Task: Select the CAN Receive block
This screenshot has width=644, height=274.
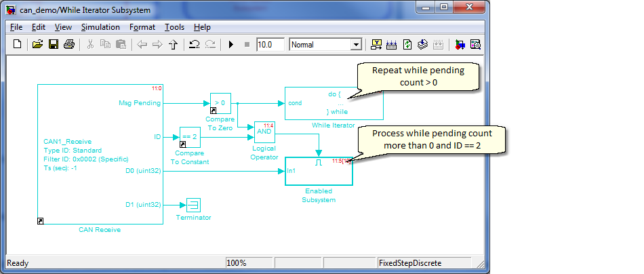Action: pyautogui.click(x=100, y=154)
